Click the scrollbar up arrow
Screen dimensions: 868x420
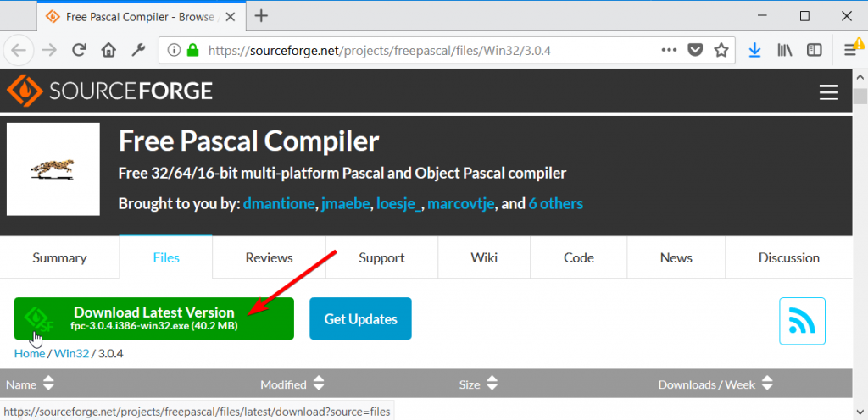[x=860, y=76]
